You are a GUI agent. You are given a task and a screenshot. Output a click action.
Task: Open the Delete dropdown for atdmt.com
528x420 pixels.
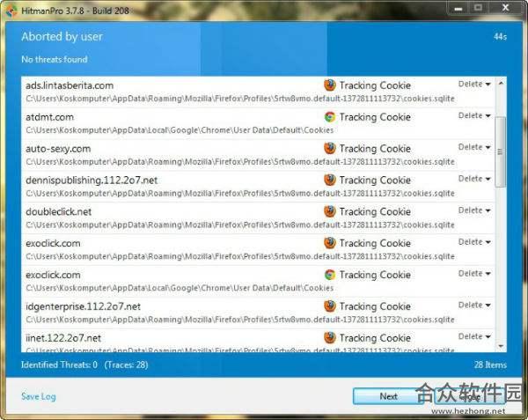click(x=474, y=115)
